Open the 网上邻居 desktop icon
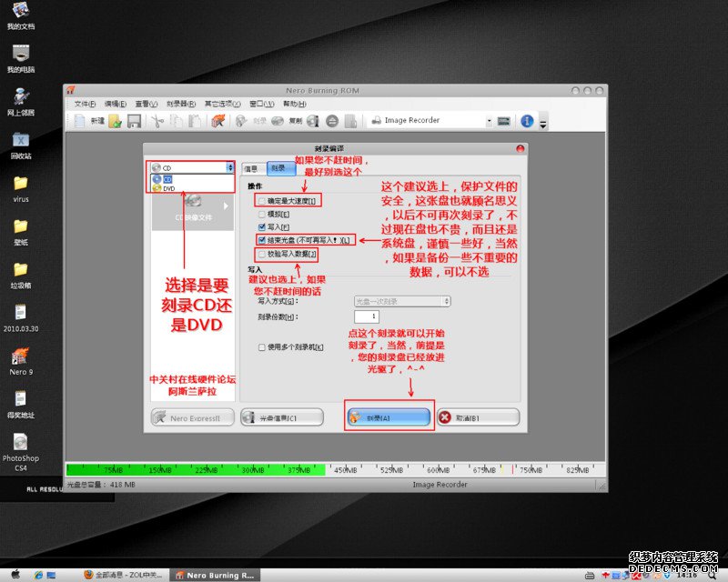728x582 pixels. pyautogui.click(x=20, y=102)
